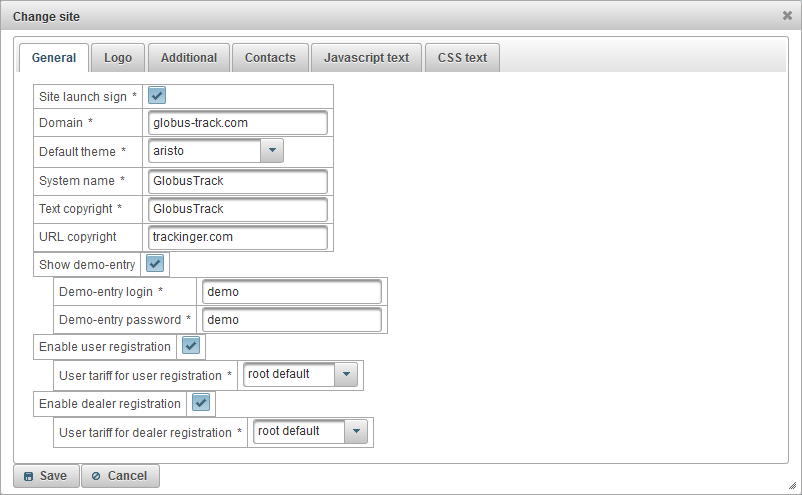Edit the URL copyright field
The width and height of the screenshot is (802, 495).
(x=238, y=237)
